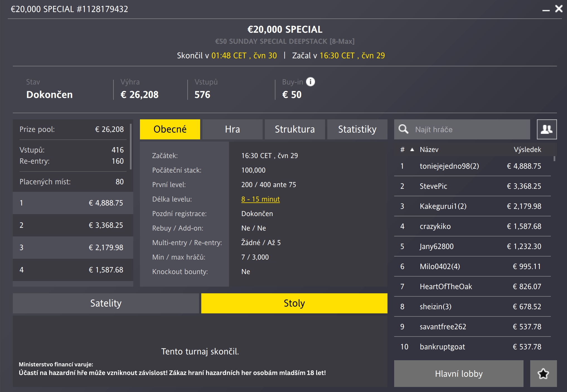Image resolution: width=567 pixels, height=392 pixels.
Task: Open the 8 - 15 minut link
Action: click(260, 199)
